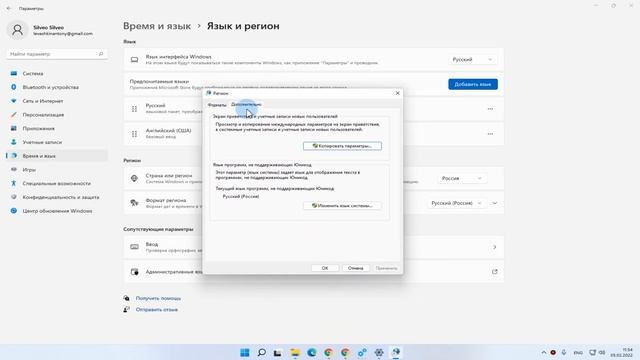
Task: Open File Explorer from the taskbar
Action: pos(295,353)
